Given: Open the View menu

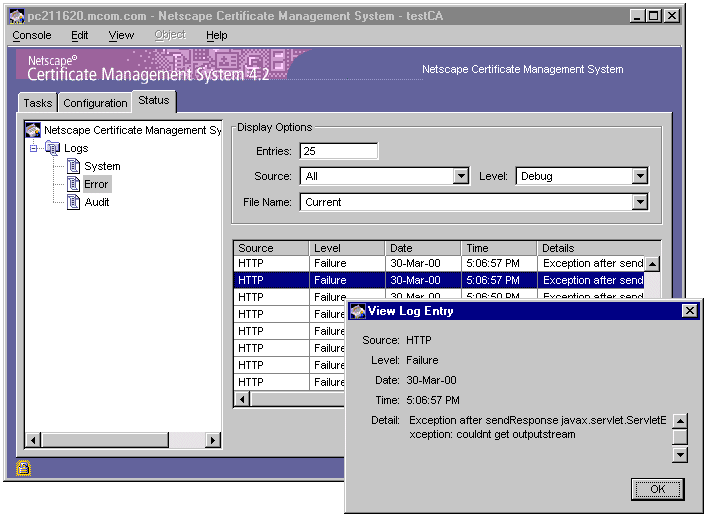Looking at the screenshot, I should tap(121, 35).
